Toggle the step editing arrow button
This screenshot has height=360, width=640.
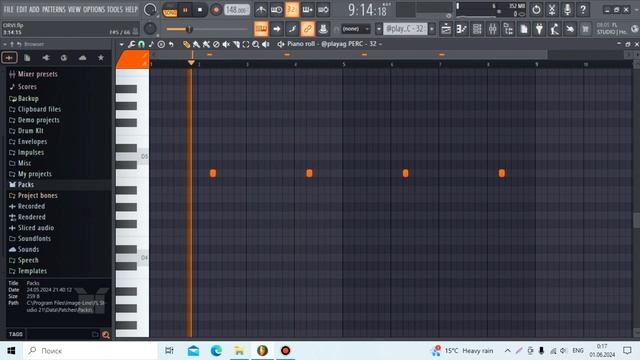[276, 29]
